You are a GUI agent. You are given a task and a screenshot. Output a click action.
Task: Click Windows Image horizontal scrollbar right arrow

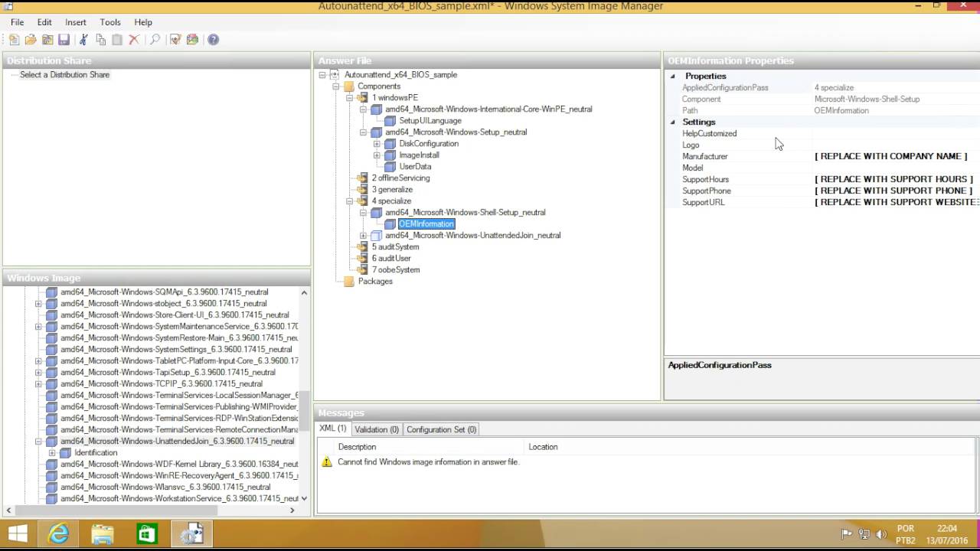(292, 510)
